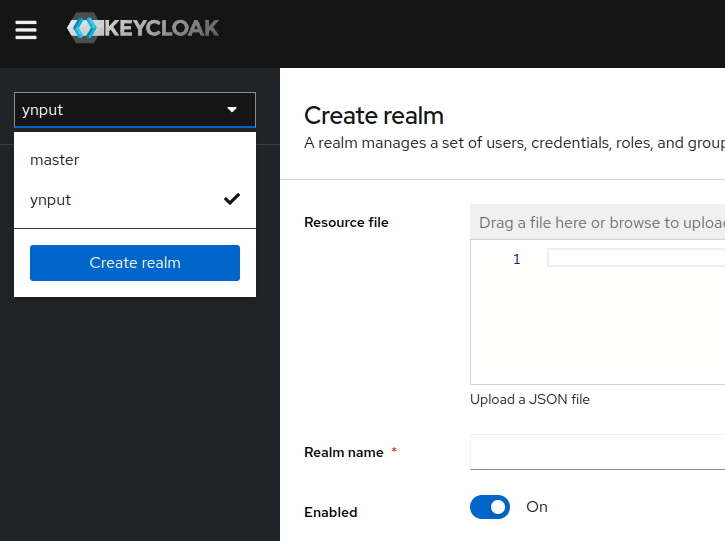Click line number 1 in editor
This screenshot has height=541, width=725.
coord(516,259)
